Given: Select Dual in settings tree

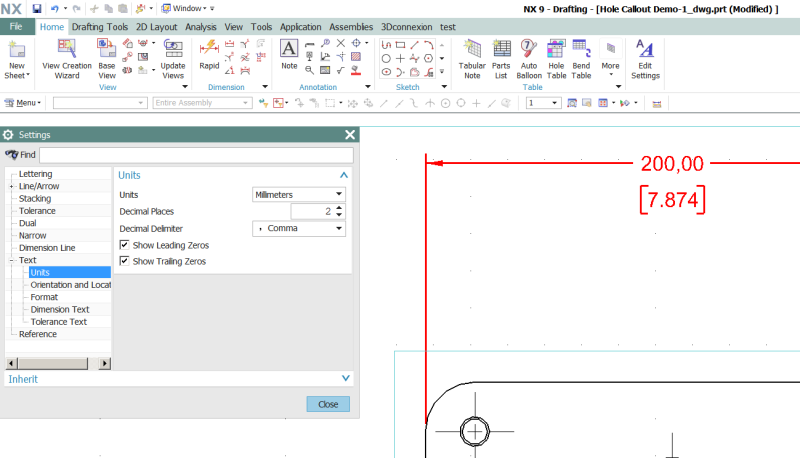Looking at the screenshot, I should click(28, 223).
